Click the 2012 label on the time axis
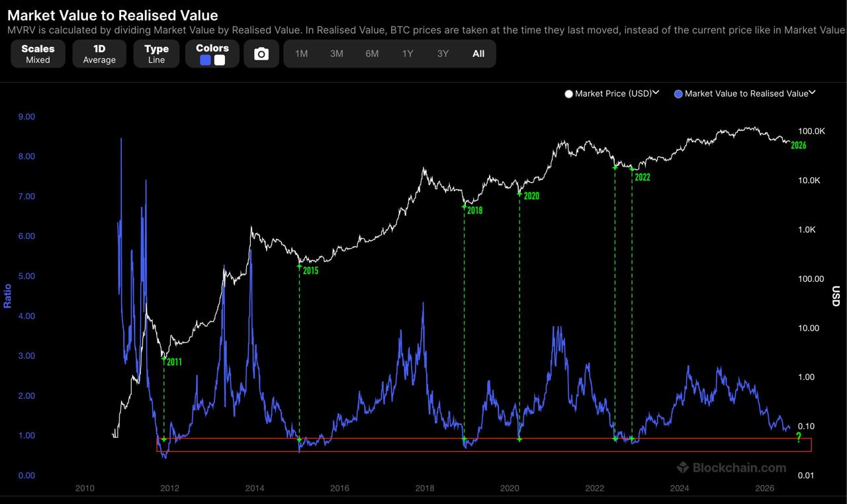This screenshot has width=847, height=504. 169,489
